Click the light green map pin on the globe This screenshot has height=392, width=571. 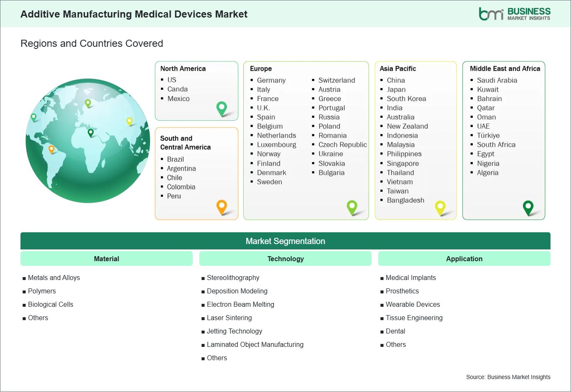88,103
